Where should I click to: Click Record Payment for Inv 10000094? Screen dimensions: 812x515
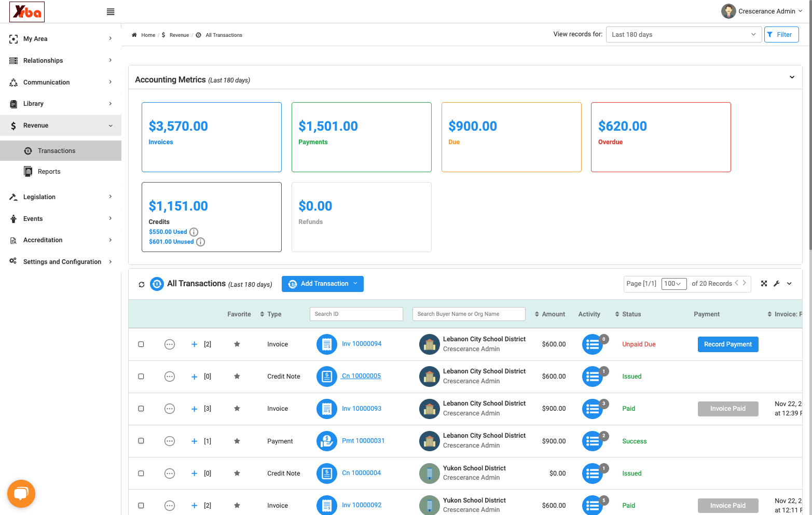click(728, 344)
